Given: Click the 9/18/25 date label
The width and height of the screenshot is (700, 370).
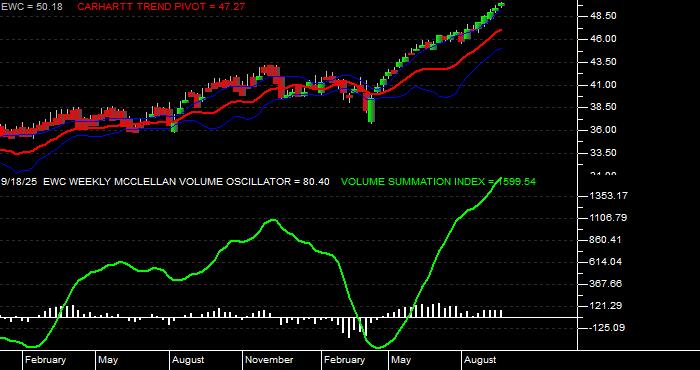Looking at the screenshot, I should (20, 182).
